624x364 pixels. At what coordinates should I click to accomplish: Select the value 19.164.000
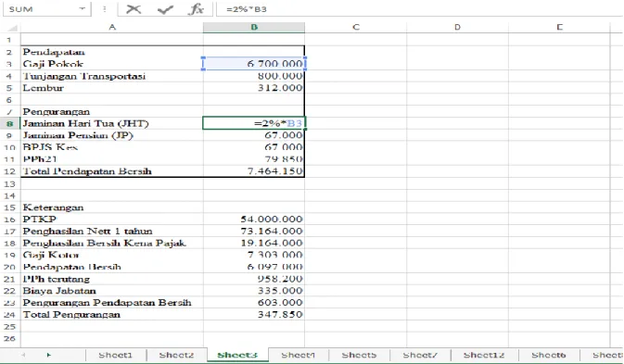pos(254,244)
